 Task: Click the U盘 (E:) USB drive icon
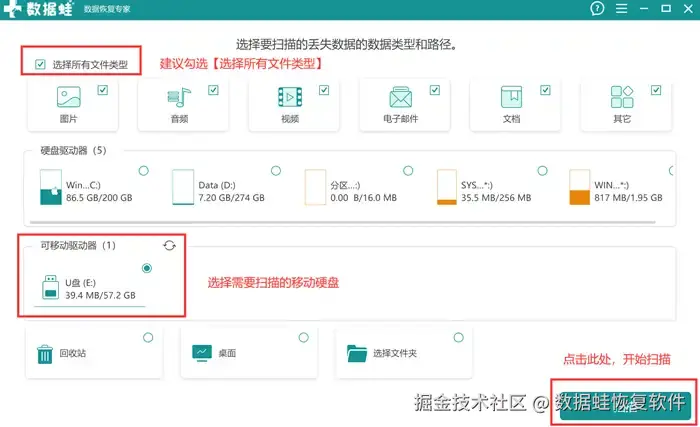50,287
